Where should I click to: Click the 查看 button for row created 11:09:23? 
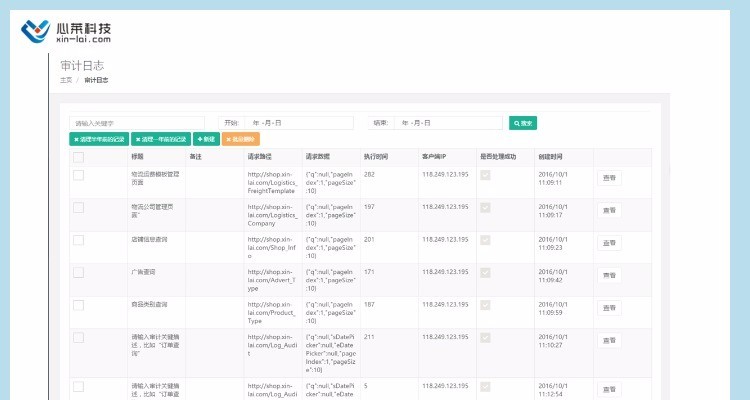(x=609, y=243)
